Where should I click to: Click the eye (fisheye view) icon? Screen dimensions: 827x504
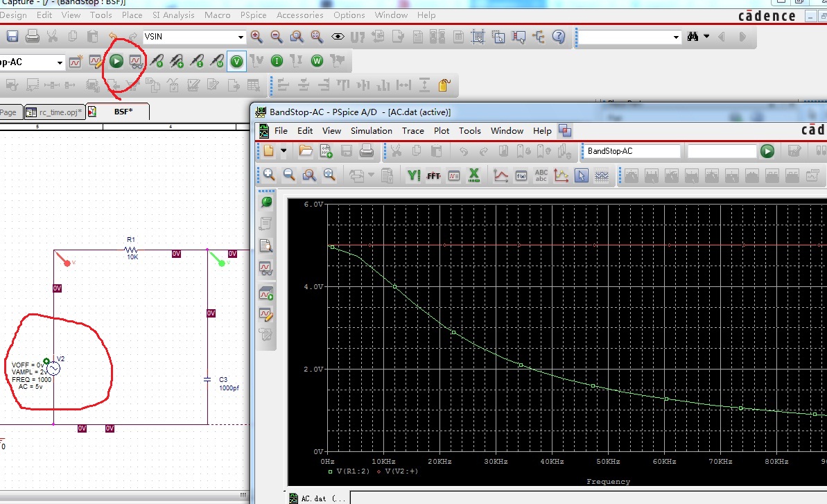coord(338,36)
